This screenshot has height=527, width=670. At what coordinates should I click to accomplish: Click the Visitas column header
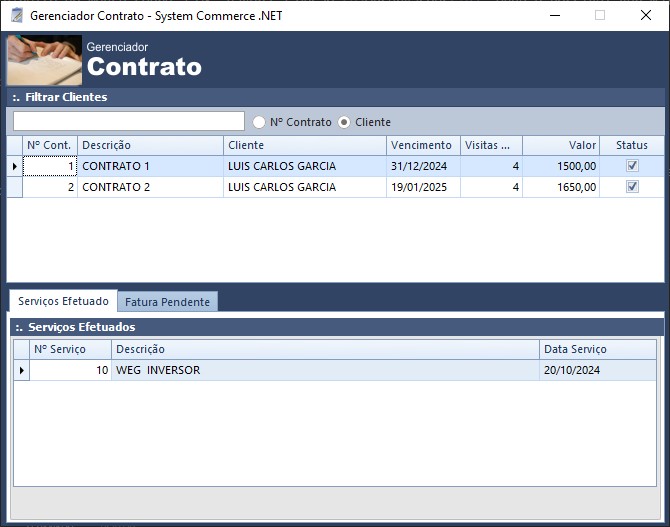pyautogui.click(x=491, y=145)
